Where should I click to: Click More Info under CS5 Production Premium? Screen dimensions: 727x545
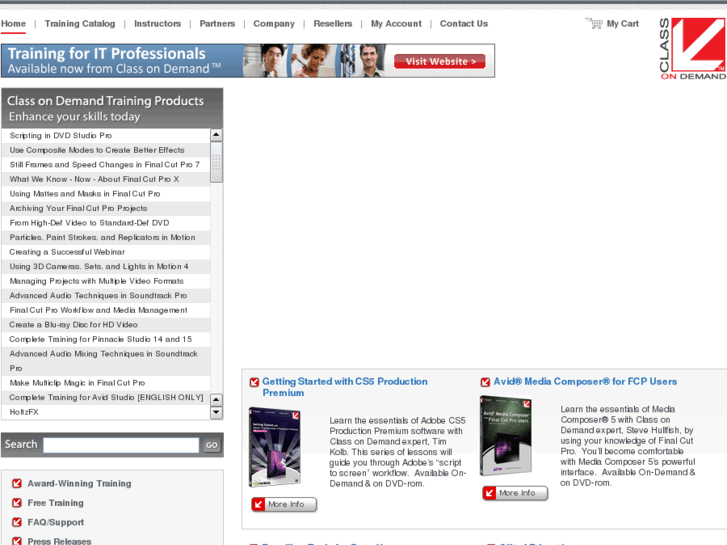[x=284, y=504]
